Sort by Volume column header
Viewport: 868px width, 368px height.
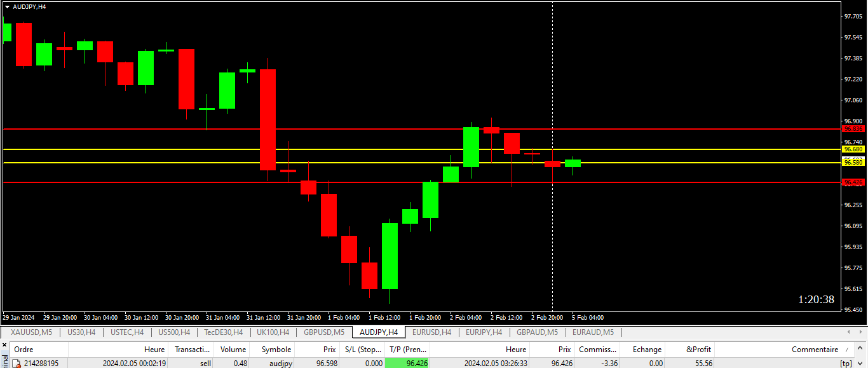tap(232, 350)
